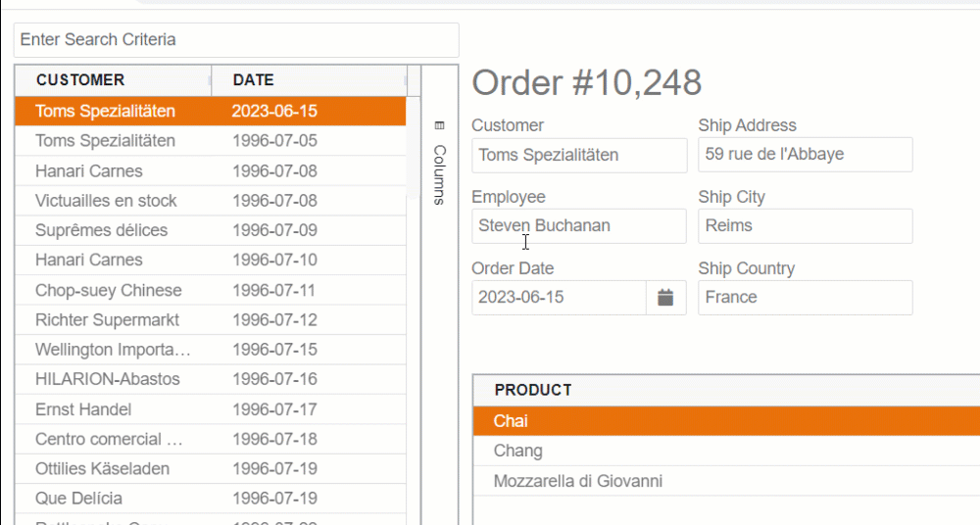Click the Ship City field Reims

coord(805,225)
